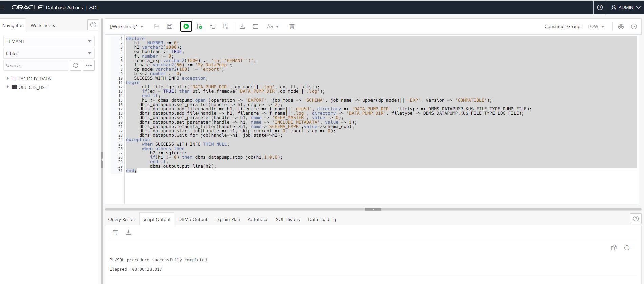The width and height of the screenshot is (644, 284).
Task: Select the FACTORY_DATA table
Action: pyautogui.click(x=34, y=79)
